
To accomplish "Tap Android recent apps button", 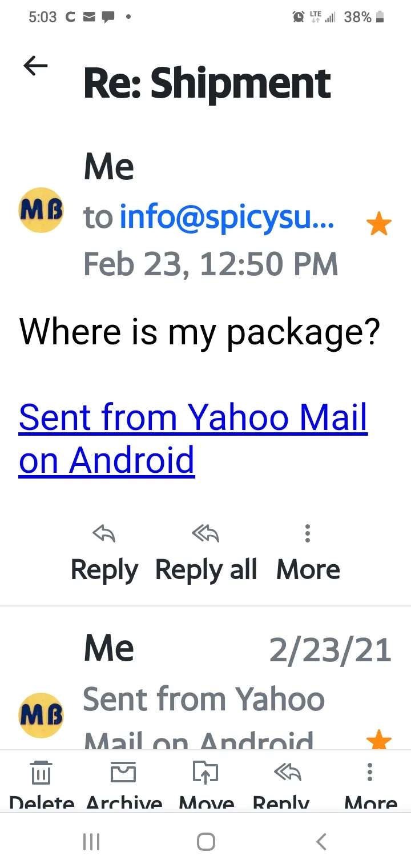I will tap(91, 841).
